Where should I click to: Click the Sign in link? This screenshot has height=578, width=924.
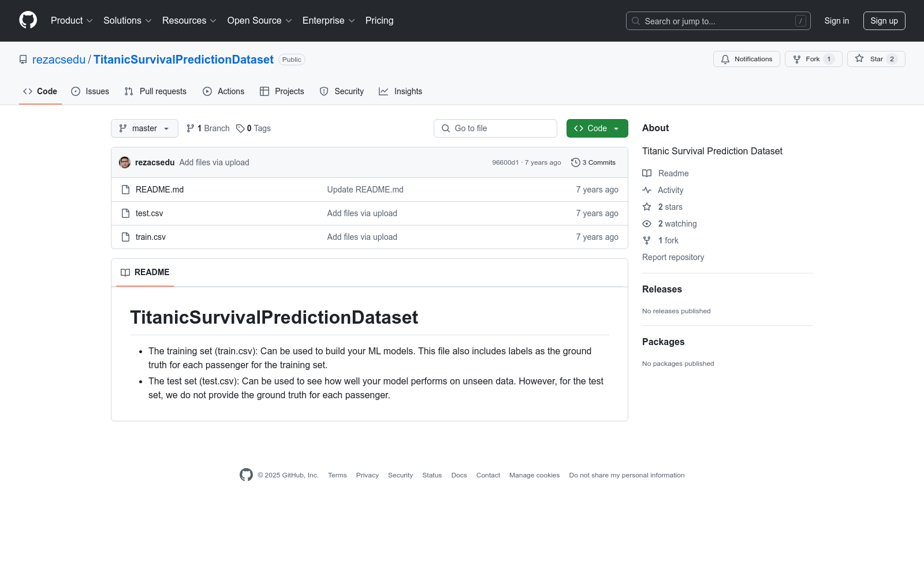(x=837, y=21)
